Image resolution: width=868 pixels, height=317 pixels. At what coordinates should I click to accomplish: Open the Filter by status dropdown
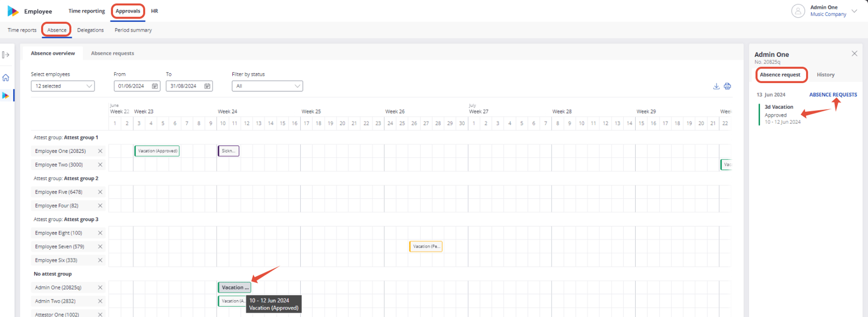pos(267,86)
